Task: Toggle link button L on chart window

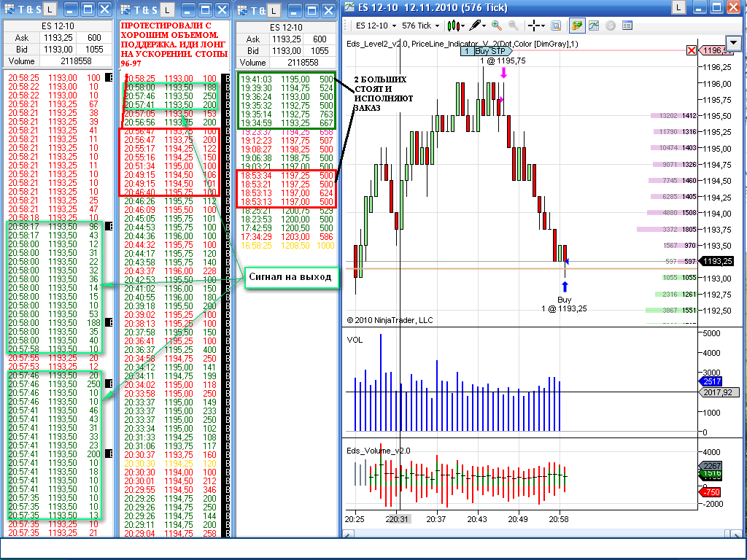Action: pyautogui.click(x=678, y=7)
